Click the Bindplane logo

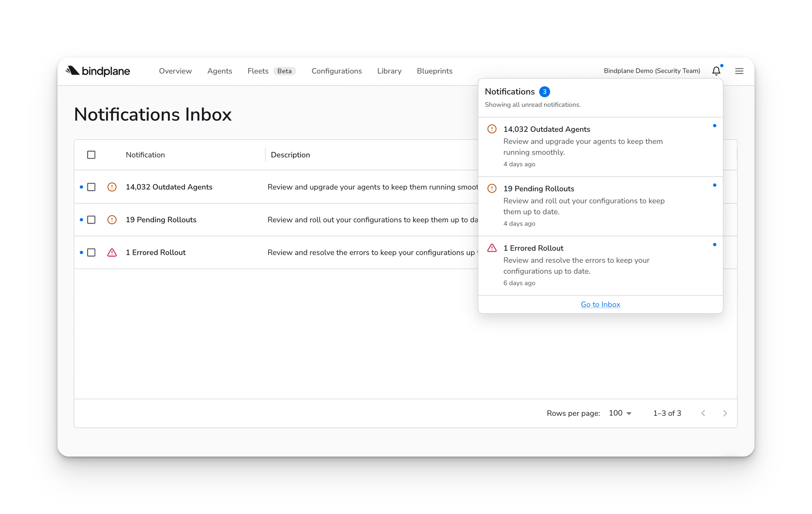(x=98, y=71)
